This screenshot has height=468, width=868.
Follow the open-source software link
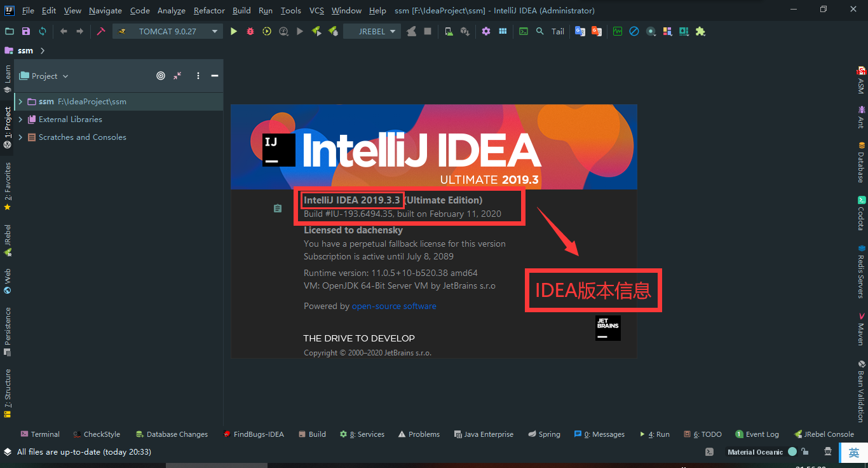coord(394,306)
